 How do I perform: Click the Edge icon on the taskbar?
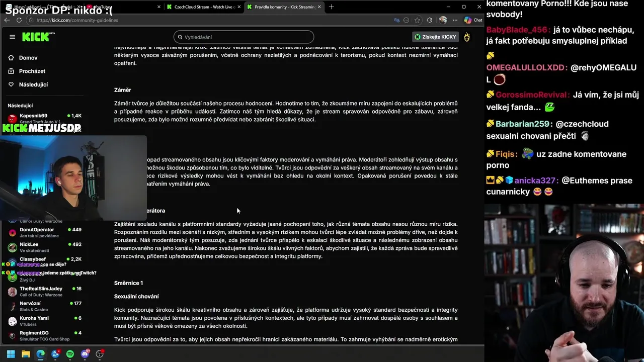[40, 354]
